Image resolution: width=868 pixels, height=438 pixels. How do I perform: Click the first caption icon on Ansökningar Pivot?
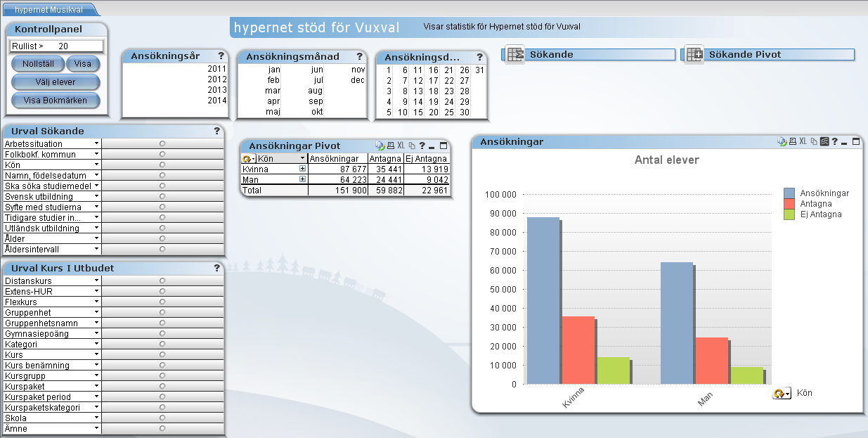[x=380, y=146]
